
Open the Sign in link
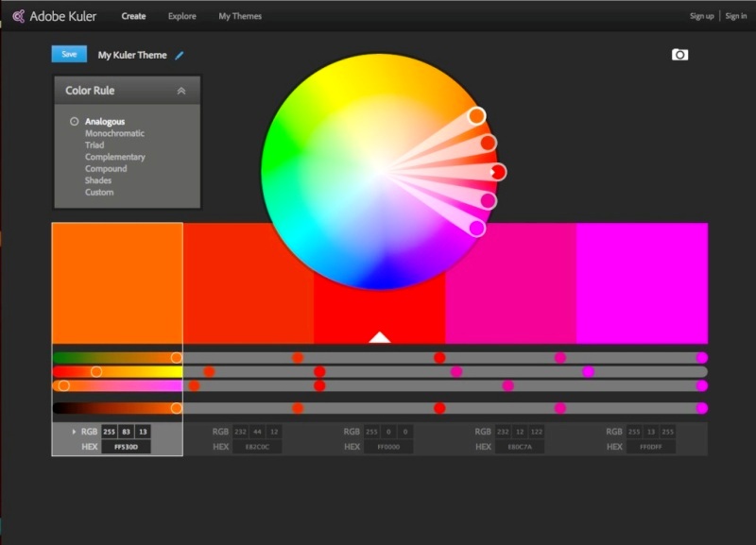pos(736,16)
